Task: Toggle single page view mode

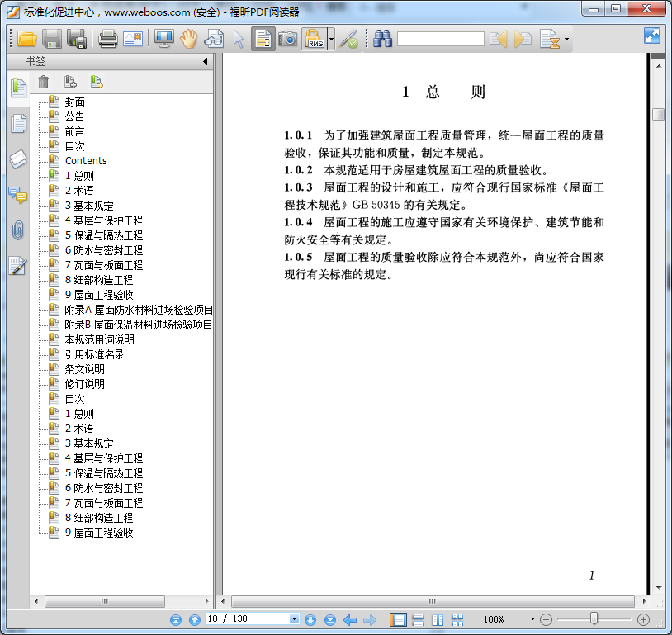Action: (398, 619)
